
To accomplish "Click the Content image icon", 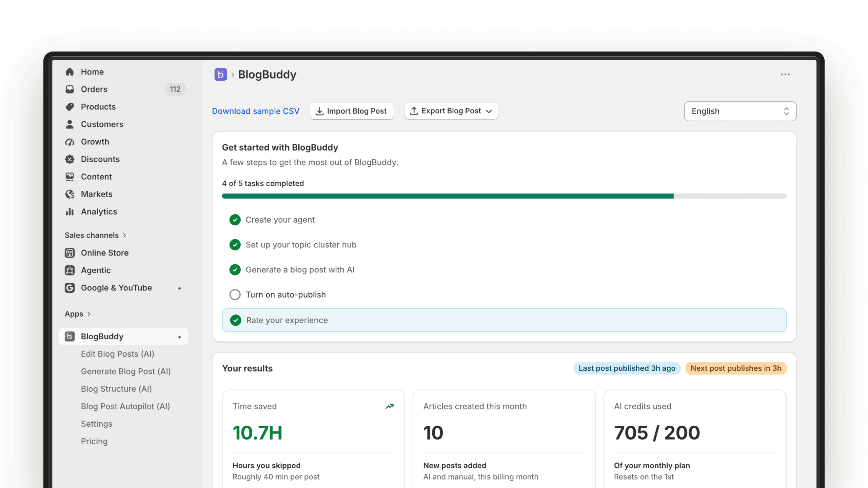I will (70, 177).
